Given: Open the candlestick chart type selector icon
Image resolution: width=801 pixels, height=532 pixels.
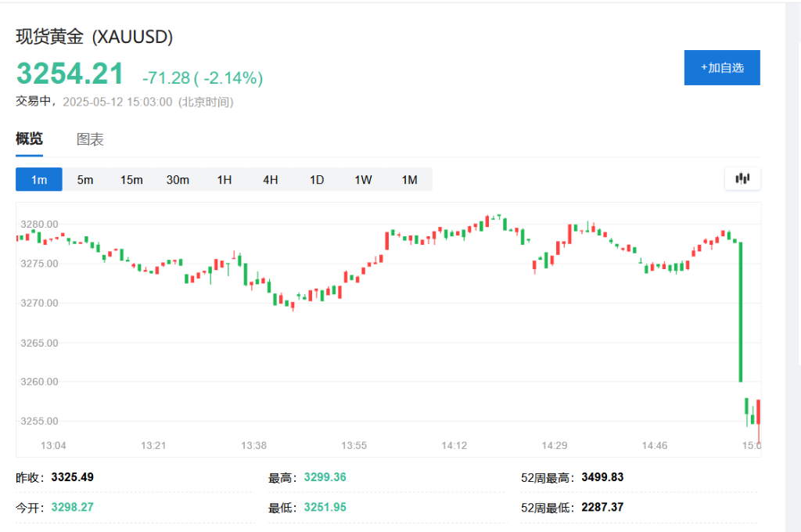Looking at the screenshot, I should click(x=742, y=178).
